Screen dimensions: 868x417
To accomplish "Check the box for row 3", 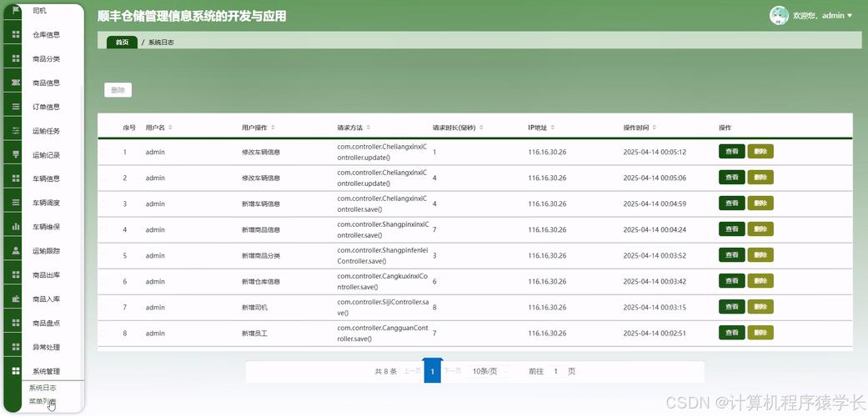I will (103, 203).
